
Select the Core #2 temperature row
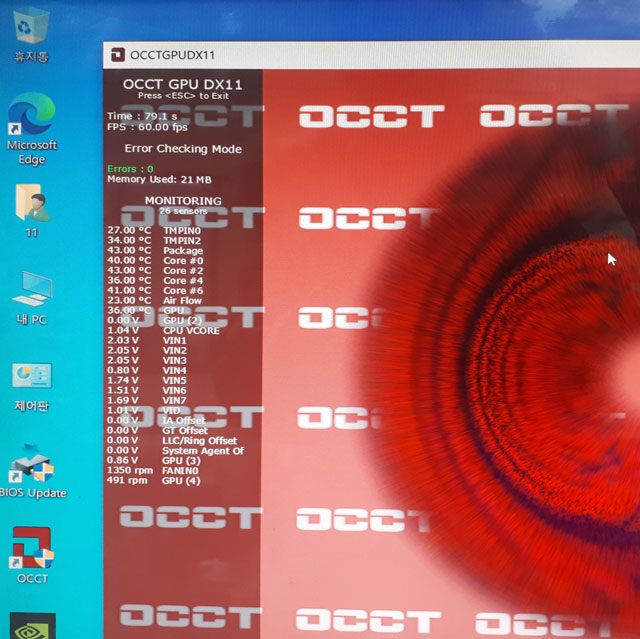[155, 271]
